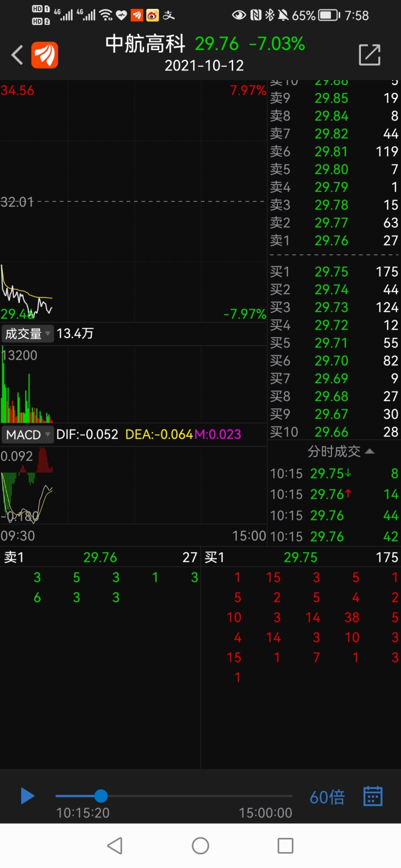Viewport: 401px width, 868px height.
Task: Select the 卖9 29.85 row
Action: [334, 98]
